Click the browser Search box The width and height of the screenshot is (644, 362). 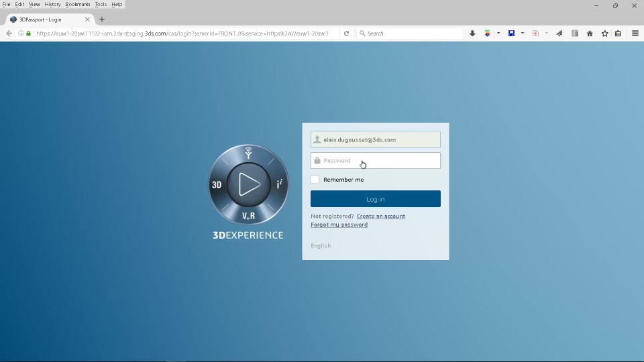410,34
